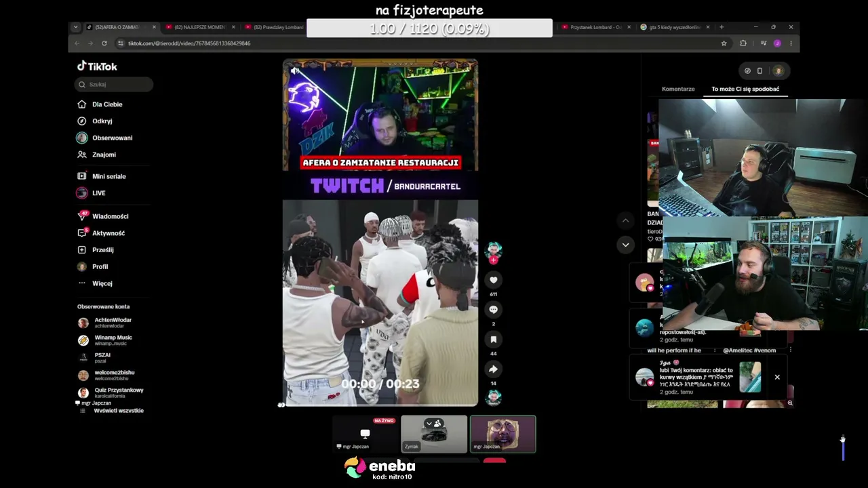Viewport: 868px width, 488px height.
Task: Click the video progress bar
Action: coord(380,405)
